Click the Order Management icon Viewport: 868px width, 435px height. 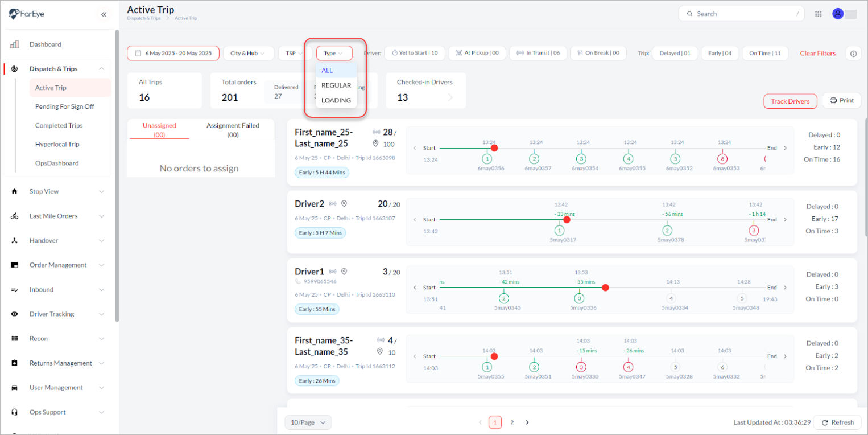15,265
